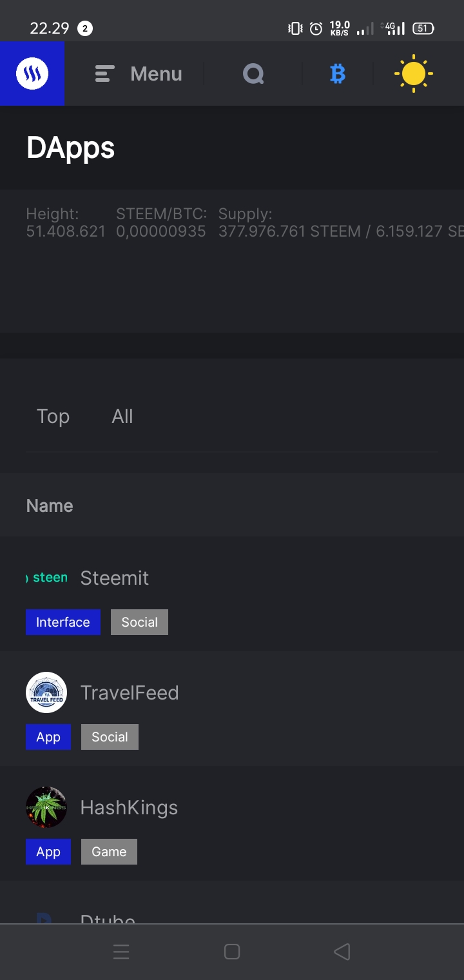
Task: Open the search magnifier icon
Action: tap(253, 74)
